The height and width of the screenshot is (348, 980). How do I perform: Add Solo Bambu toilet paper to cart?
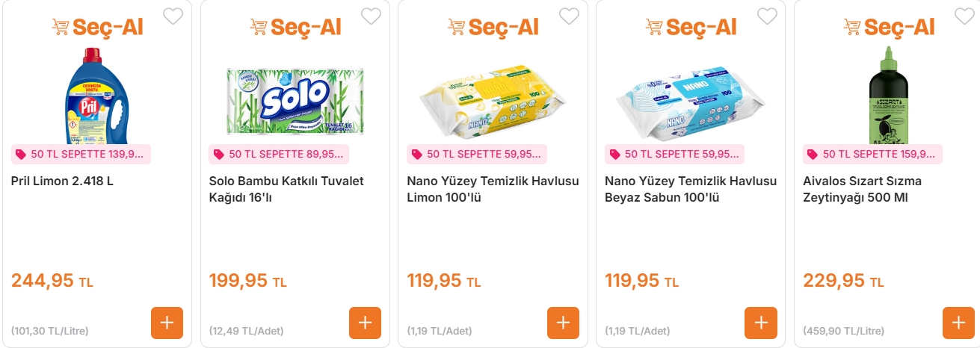click(365, 323)
